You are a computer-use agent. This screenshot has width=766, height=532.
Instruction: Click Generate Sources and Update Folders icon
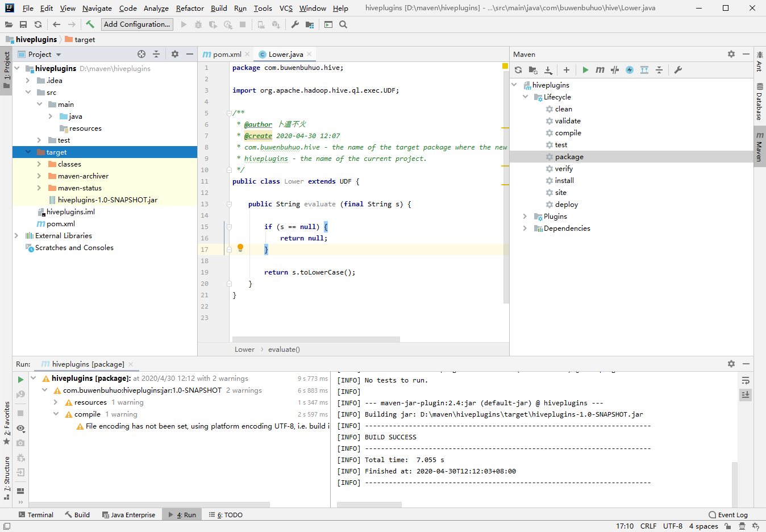click(533, 70)
